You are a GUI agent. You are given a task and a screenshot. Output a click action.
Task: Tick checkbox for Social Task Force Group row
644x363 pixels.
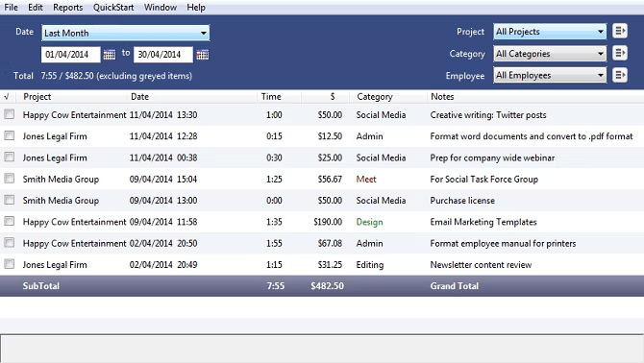(x=9, y=178)
